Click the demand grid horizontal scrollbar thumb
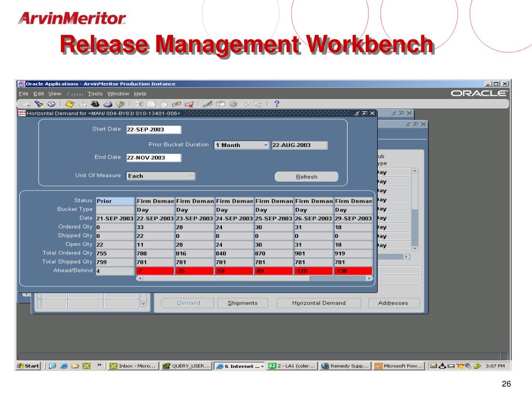This screenshot has width=532, height=399. click(227, 278)
